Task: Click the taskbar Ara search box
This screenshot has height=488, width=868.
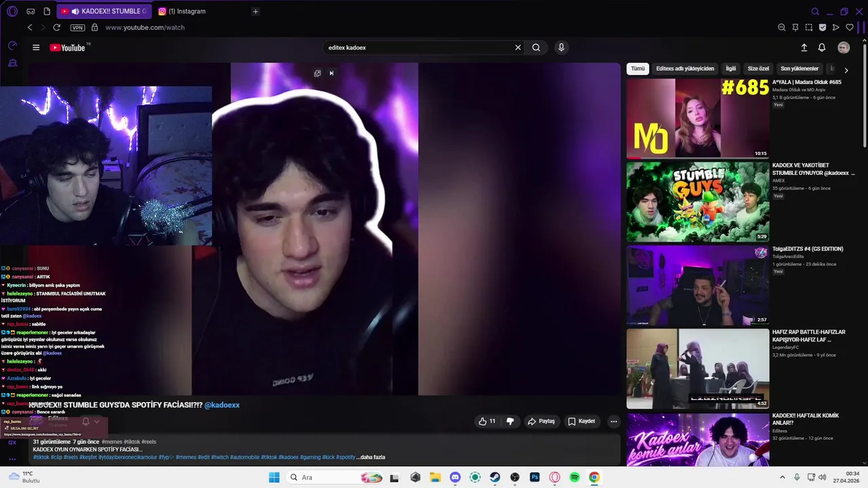Action: [336, 477]
